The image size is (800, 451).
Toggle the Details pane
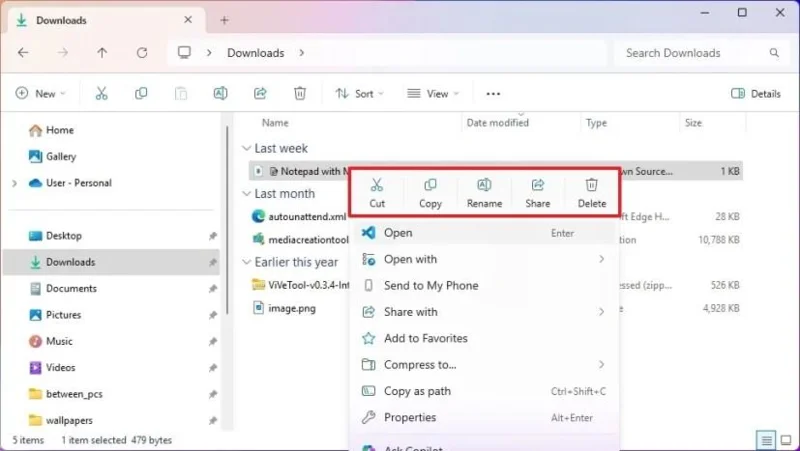pos(756,93)
